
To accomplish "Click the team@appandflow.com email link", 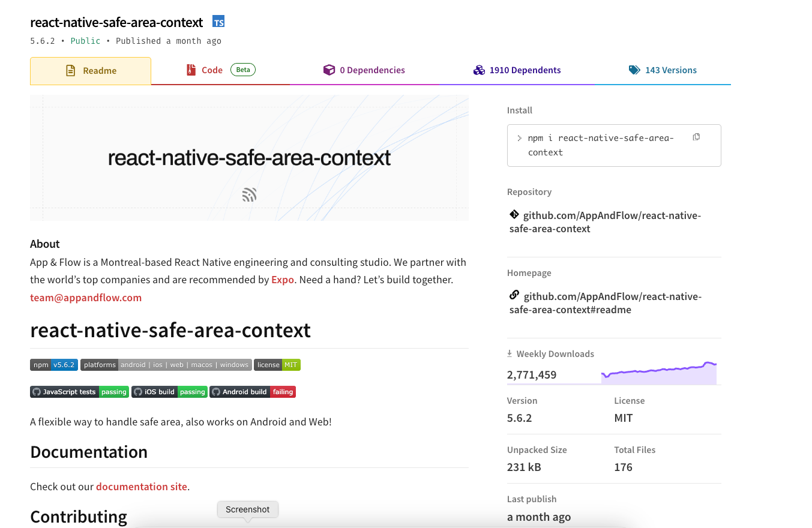I will coord(86,298).
